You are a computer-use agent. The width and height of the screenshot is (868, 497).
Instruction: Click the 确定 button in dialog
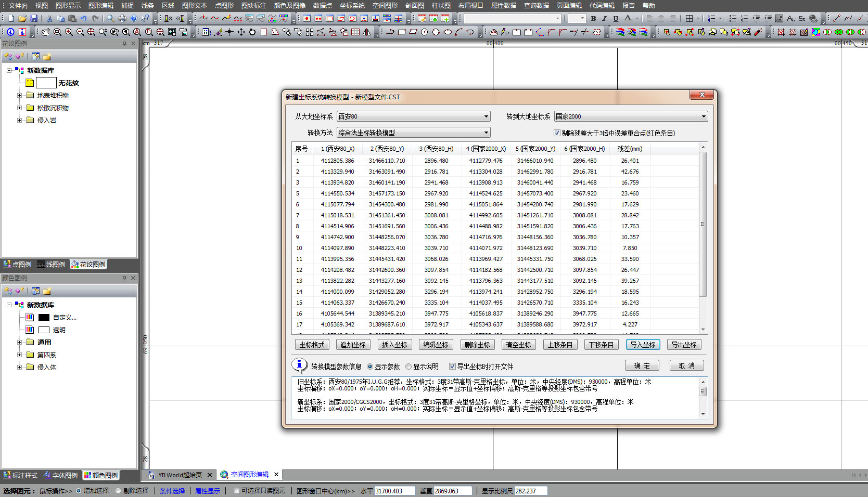(x=642, y=365)
